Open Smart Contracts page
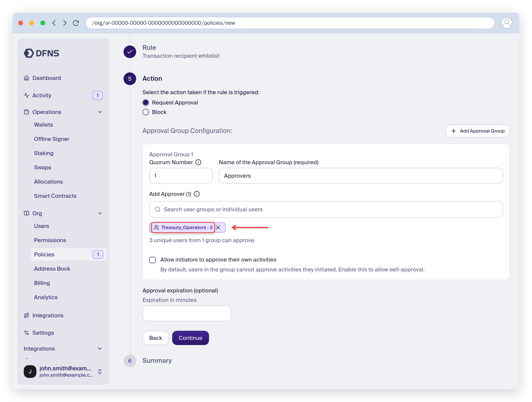The width and height of the screenshot is (532, 402). coord(55,196)
